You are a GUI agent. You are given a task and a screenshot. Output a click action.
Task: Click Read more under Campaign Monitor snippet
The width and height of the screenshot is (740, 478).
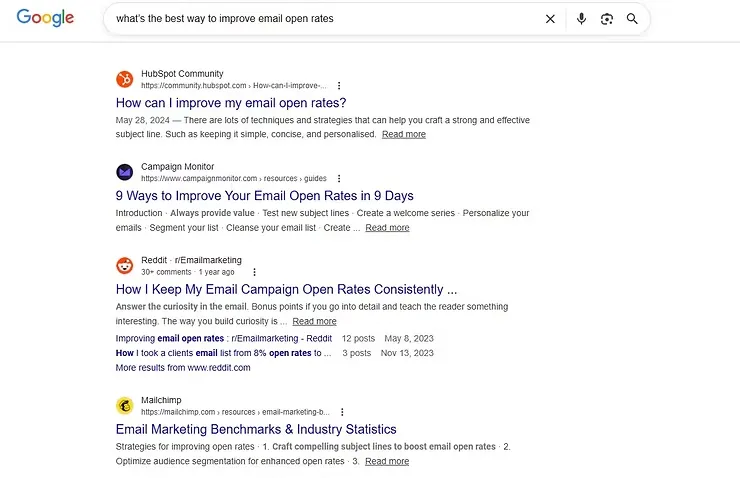pyautogui.click(x=387, y=228)
